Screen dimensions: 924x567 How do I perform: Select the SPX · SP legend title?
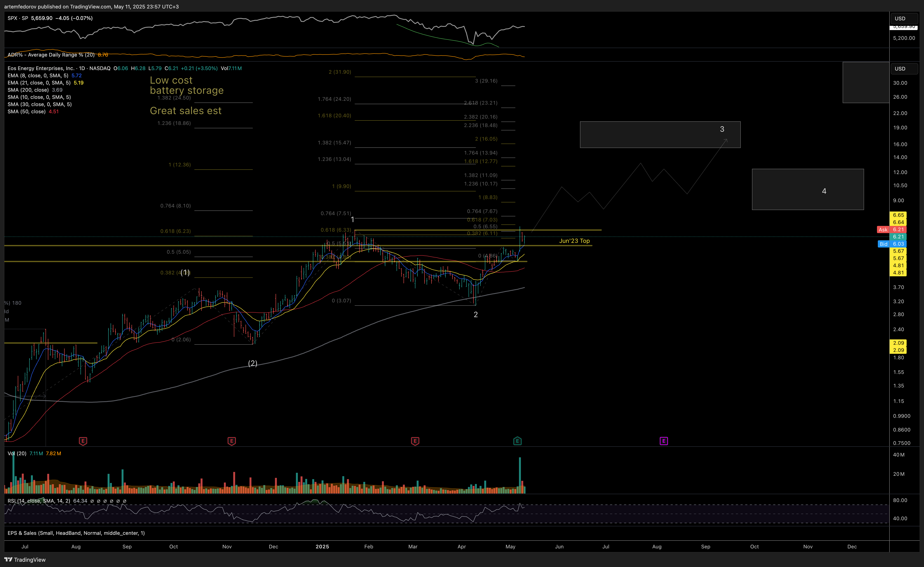18,18
